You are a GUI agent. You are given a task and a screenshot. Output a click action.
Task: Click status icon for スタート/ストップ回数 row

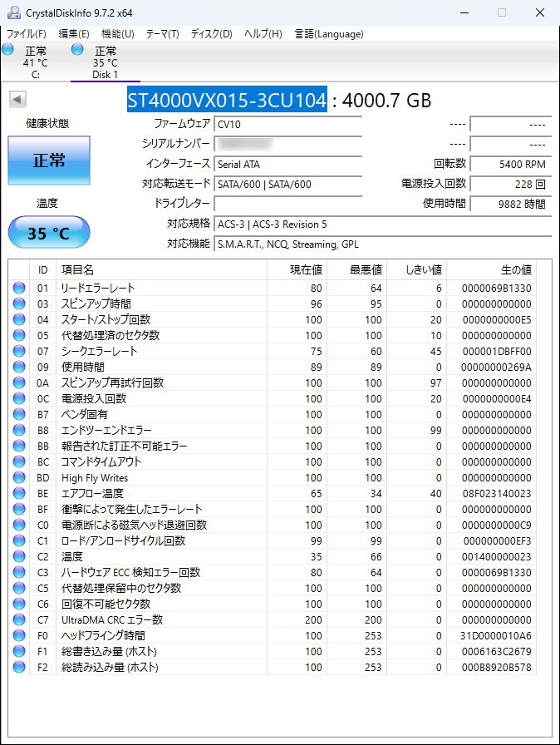[x=19, y=319]
